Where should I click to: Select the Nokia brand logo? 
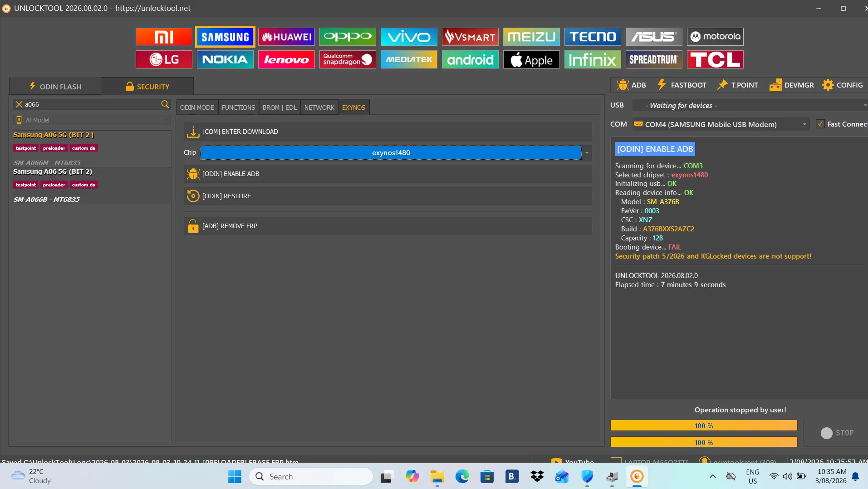225,59
